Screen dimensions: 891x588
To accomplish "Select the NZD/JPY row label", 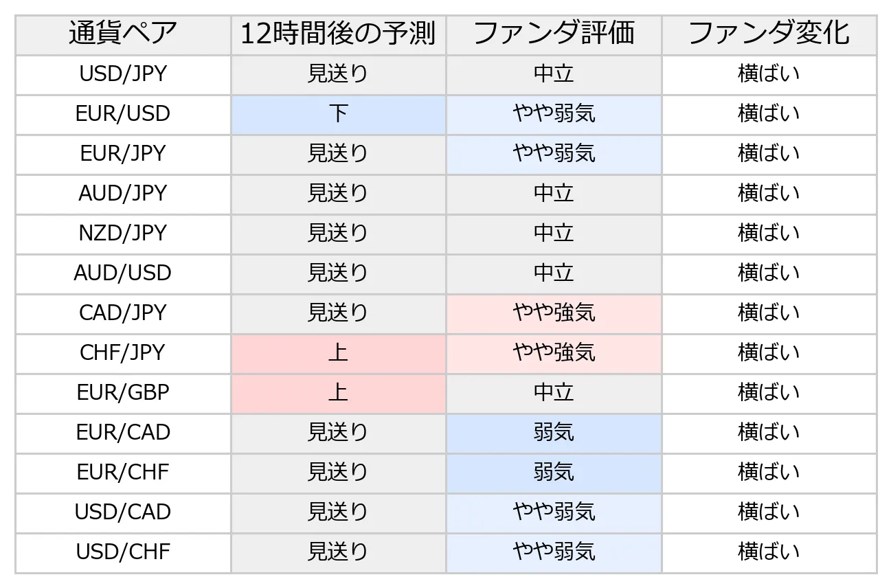I will tap(123, 234).
